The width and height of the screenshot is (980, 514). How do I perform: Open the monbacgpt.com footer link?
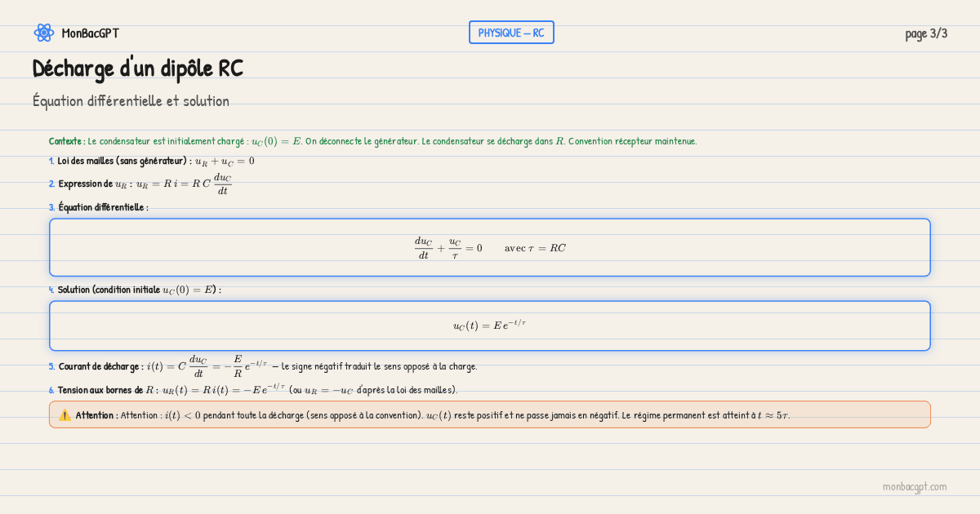(914, 486)
